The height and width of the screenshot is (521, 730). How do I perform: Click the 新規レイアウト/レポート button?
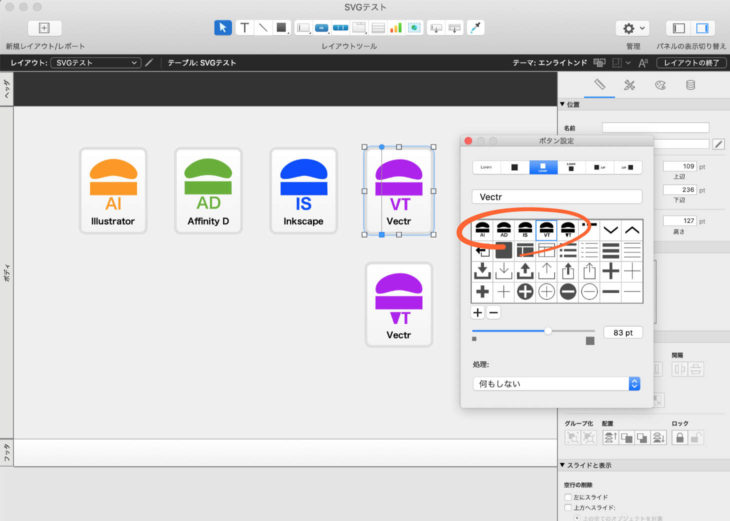coord(44,28)
